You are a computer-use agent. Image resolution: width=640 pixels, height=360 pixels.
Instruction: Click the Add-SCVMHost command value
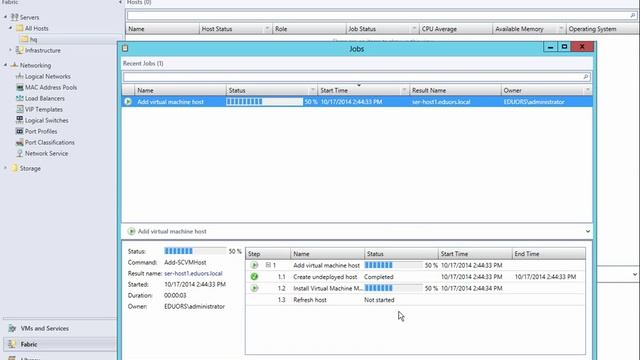pos(185,262)
